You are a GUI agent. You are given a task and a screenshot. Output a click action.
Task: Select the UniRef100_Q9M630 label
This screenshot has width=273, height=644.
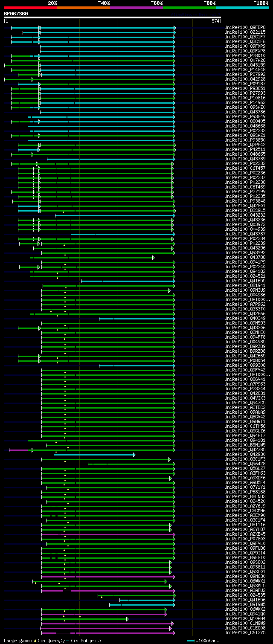click(x=244, y=577)
